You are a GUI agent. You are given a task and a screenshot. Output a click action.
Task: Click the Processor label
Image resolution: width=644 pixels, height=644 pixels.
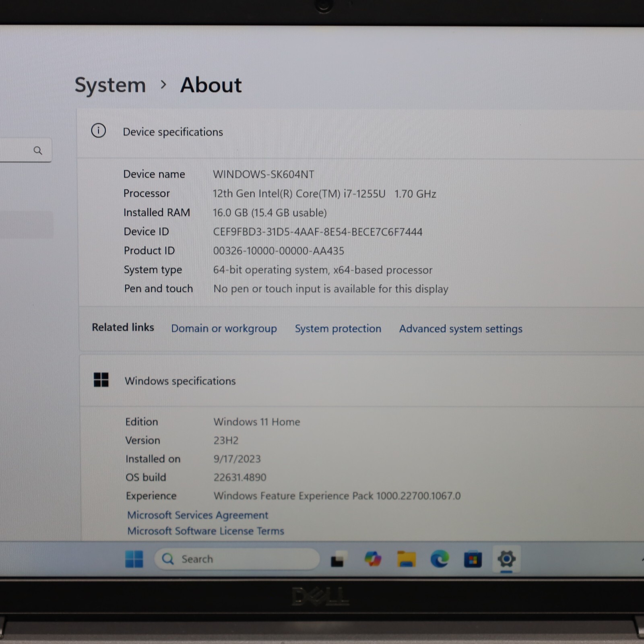tap(147, 194)
